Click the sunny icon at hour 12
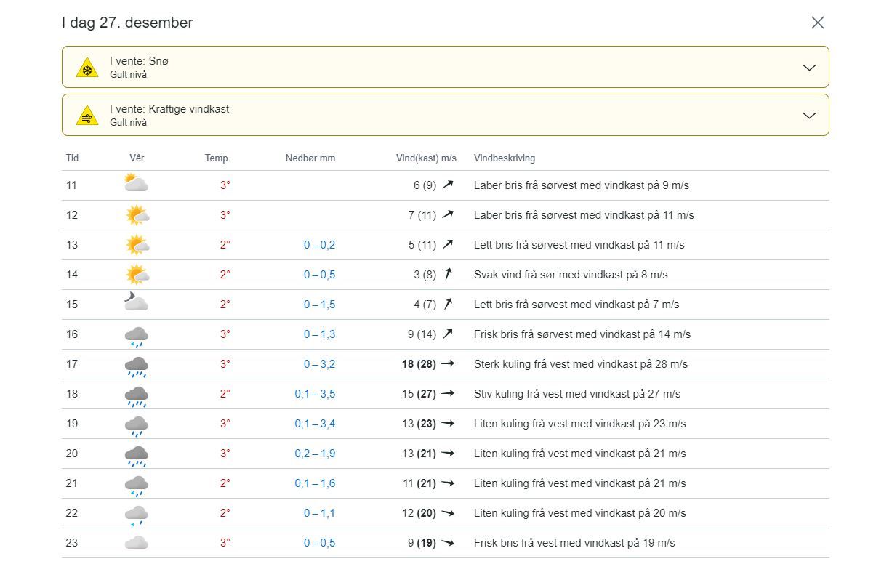 point(136,215)
